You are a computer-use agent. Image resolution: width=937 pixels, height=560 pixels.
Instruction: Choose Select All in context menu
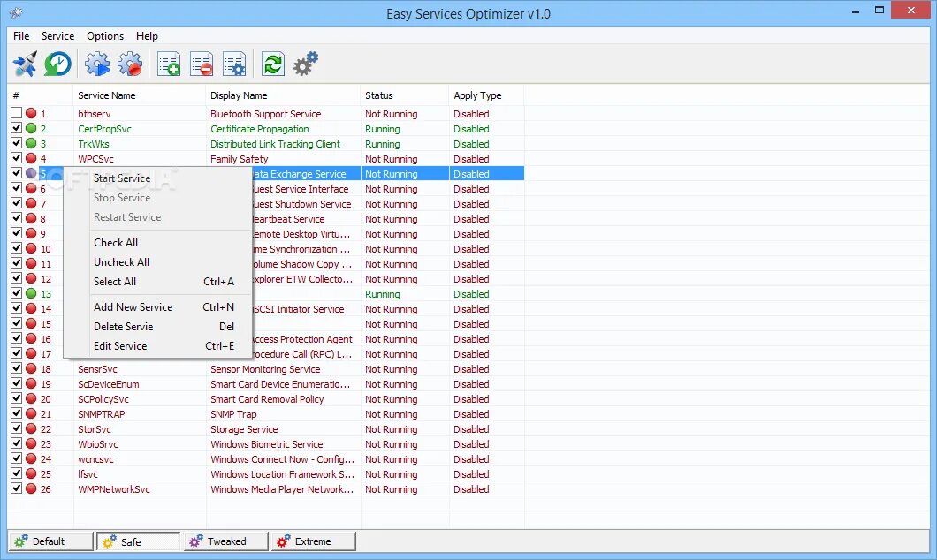(x=157, y=281)
